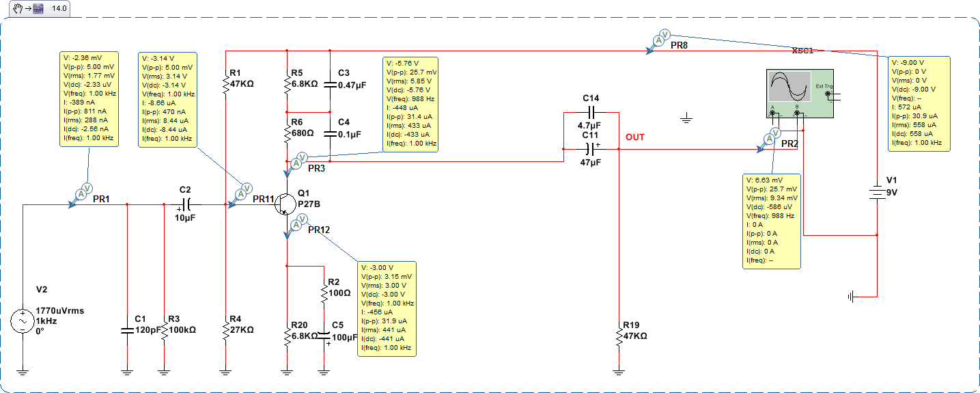The image size is (980, 393).
Task: Click the PR8 probe name label
Action: [x=679, y=45]
